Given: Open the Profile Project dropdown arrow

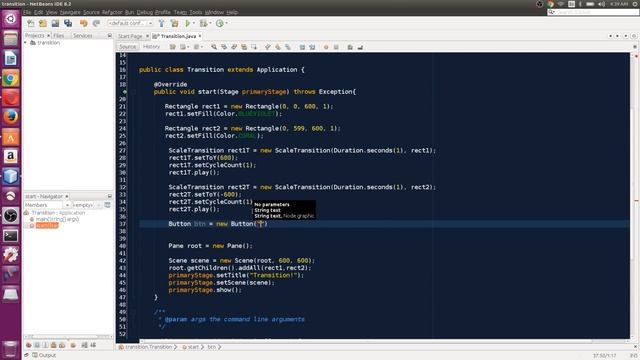Looking at the screenshot, I should point(227,23).
